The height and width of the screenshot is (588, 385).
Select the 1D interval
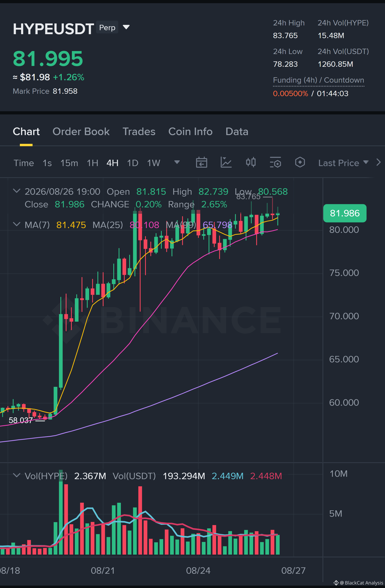coord(133,163)
